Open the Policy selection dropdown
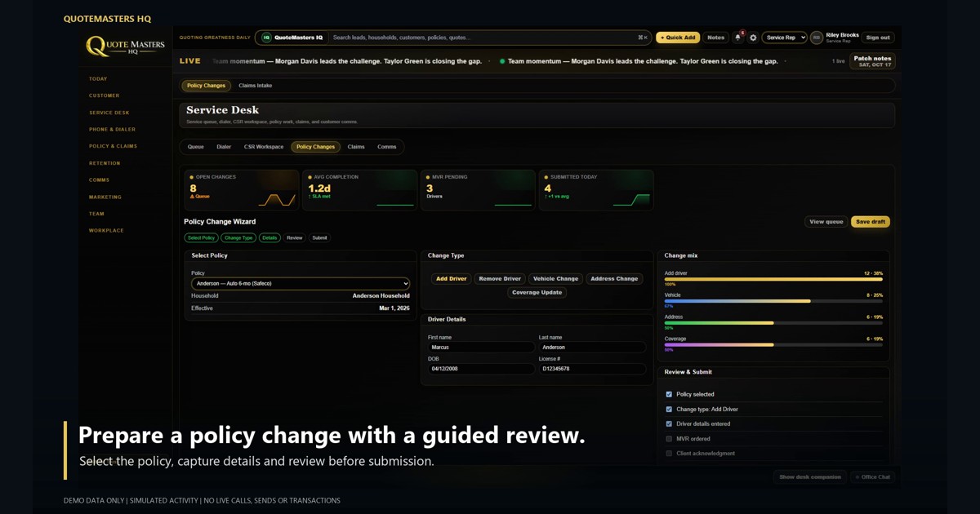 (x=300, y=283)
